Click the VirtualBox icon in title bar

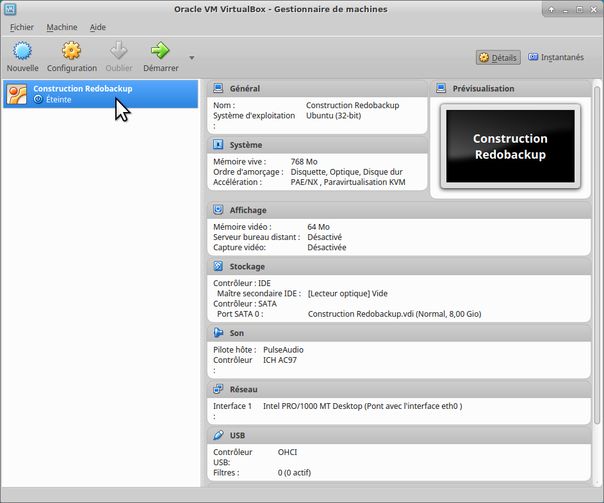click(x=10, y=9)
